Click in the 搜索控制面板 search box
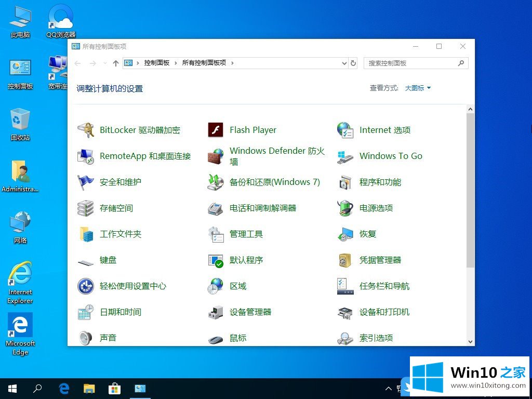This screenshot has width=532, height=399. click(410, 63)
